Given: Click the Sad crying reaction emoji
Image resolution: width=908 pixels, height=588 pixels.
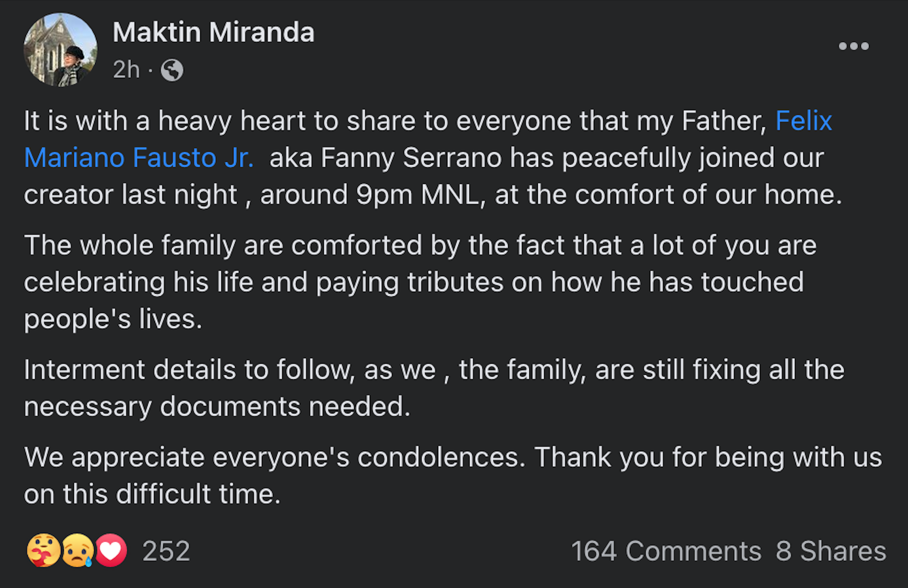Looking at the screenshot, I should (x=78, y=550).
